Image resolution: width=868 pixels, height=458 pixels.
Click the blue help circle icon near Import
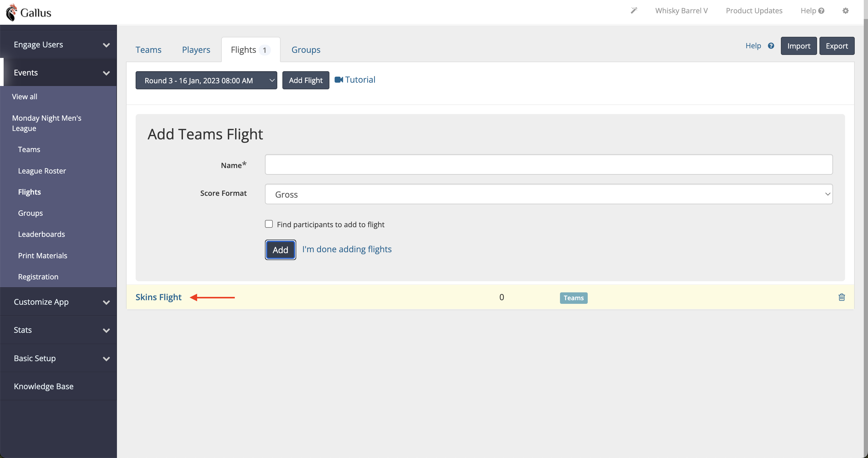[771, 46]
